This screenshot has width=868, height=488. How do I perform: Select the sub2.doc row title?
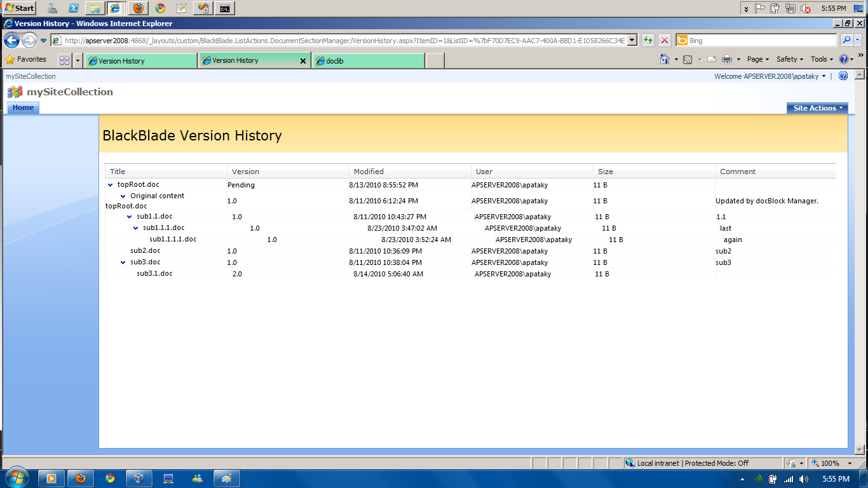(x=146, y=250)
